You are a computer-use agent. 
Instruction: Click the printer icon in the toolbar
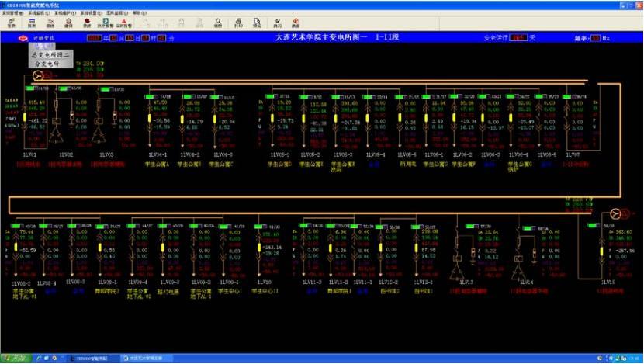(237, 23)
